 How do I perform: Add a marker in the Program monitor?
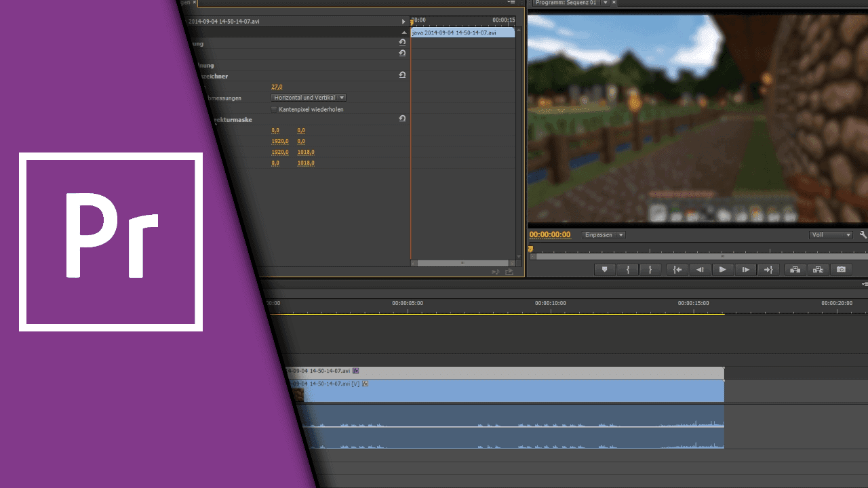(x=604, y=269)
